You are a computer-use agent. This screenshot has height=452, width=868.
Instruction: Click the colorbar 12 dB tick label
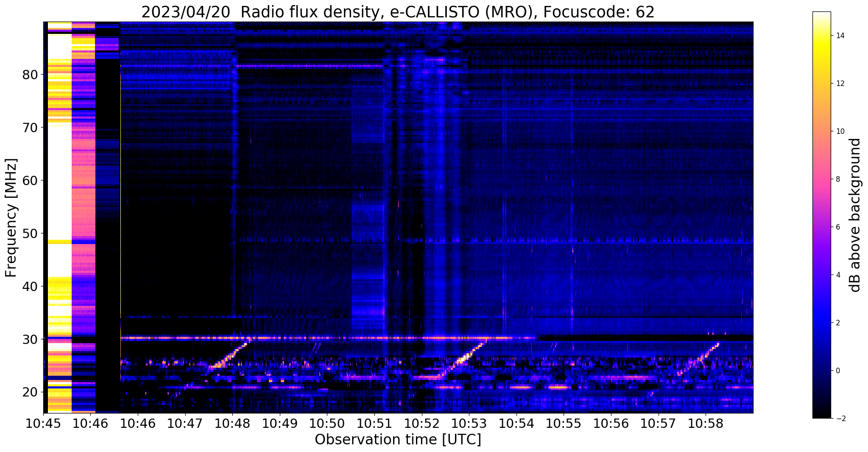[840, 83]
